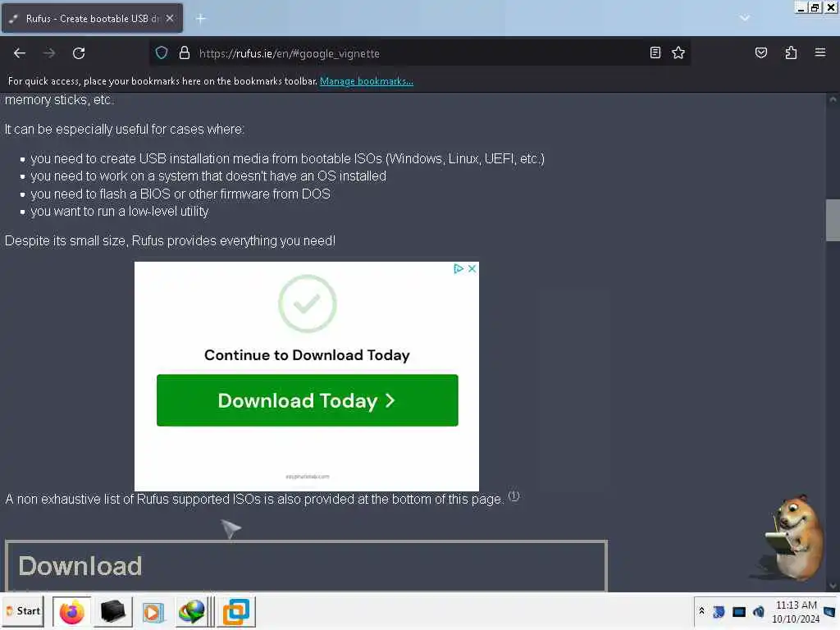Minimize the Firefox window
This screenshot has width=840, height=630.
pyautogui.click(x=801, y=7)
